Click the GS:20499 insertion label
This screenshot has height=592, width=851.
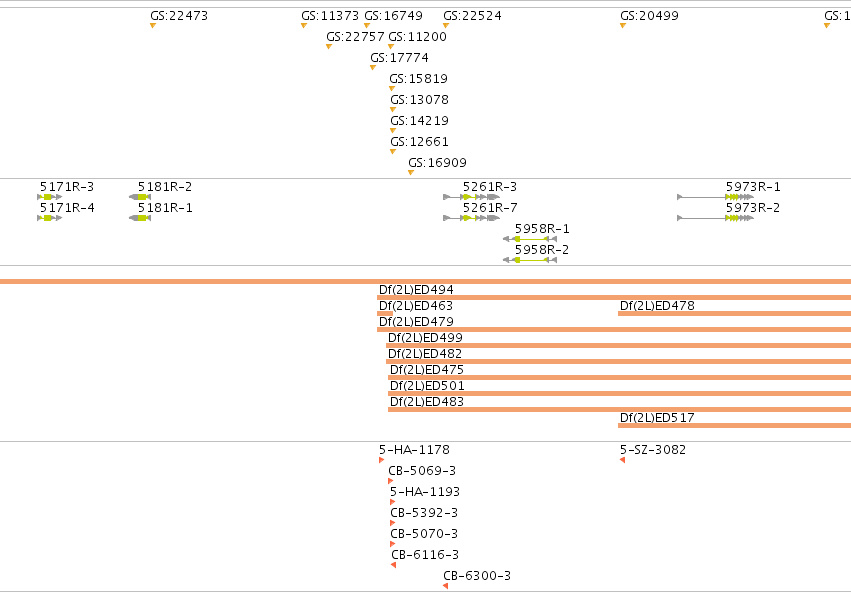click(x=649, y=16)
